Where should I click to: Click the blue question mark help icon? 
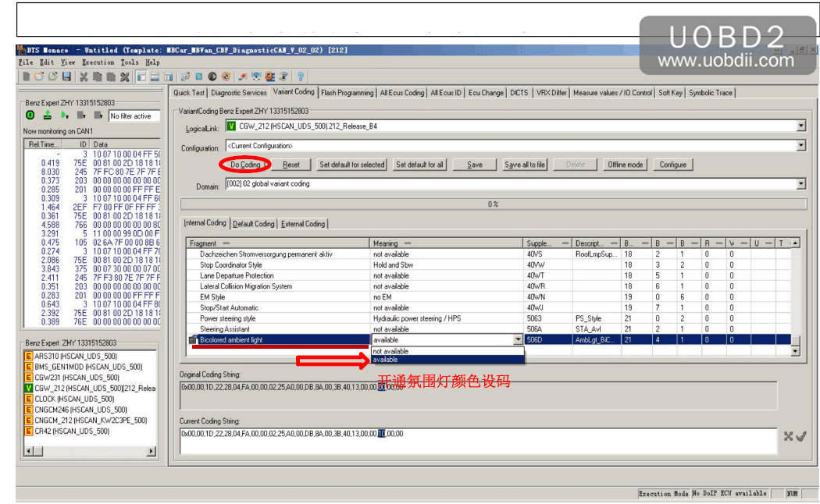tap(301, 76)
